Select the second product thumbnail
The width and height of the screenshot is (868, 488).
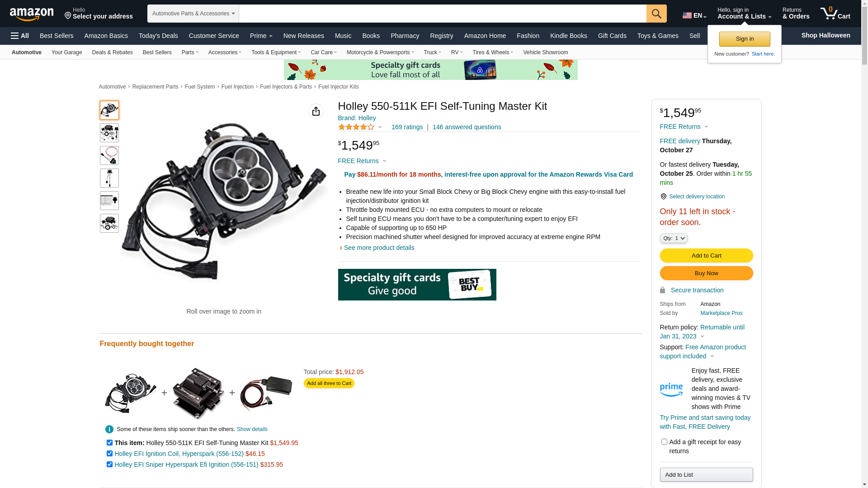[109, 133]
